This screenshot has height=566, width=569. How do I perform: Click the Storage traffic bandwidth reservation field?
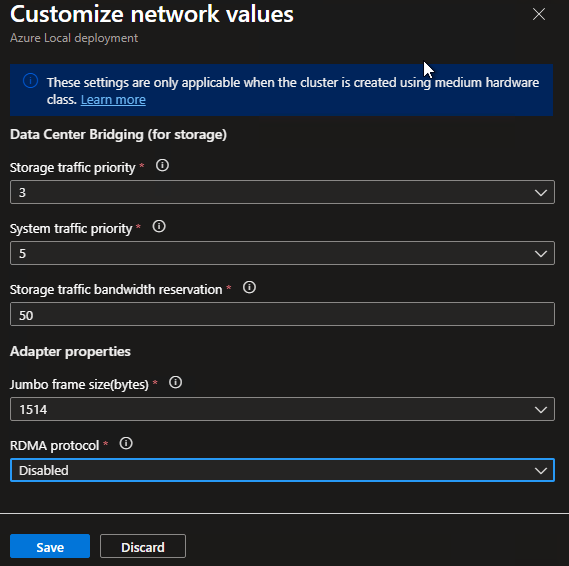tap(282, 314)
